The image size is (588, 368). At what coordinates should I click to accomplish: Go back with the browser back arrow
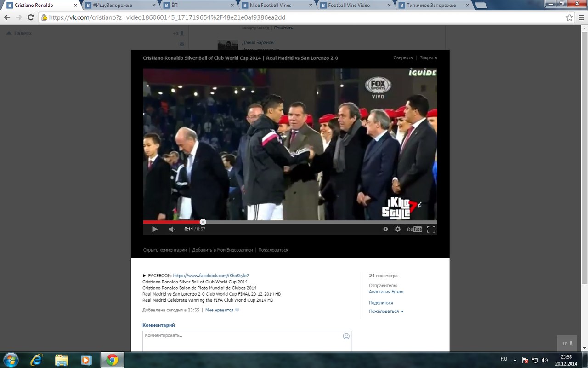(x=7, y=17)
